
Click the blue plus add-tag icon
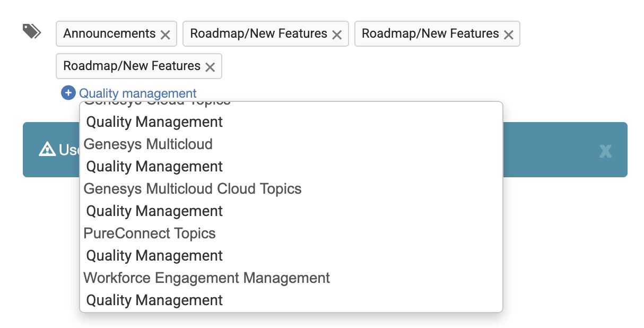68,93
